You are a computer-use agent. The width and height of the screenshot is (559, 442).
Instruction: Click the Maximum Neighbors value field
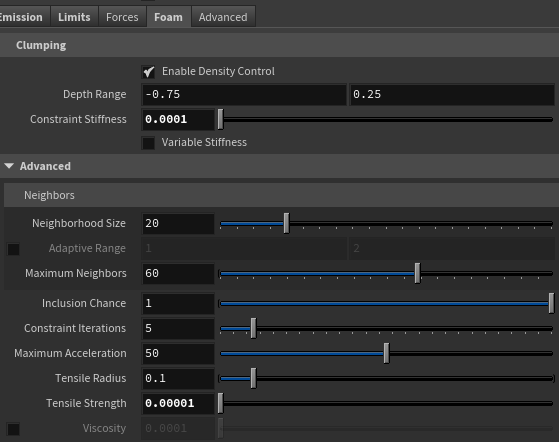[178, 273]
